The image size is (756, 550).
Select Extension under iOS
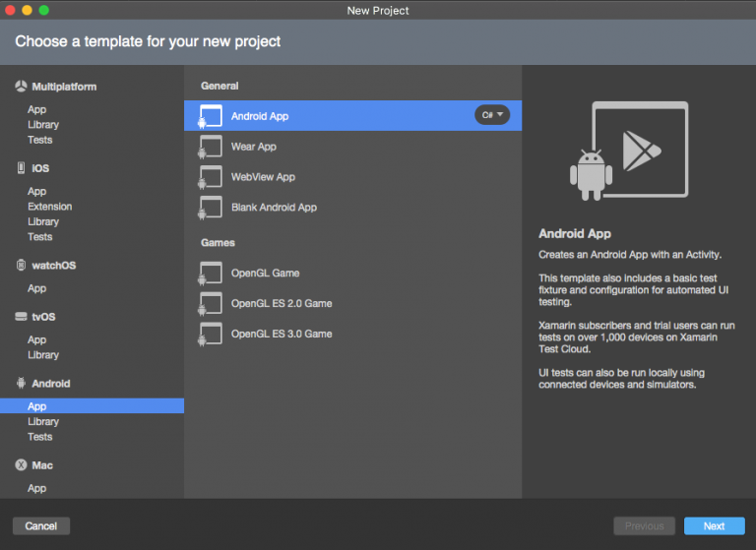50,207
